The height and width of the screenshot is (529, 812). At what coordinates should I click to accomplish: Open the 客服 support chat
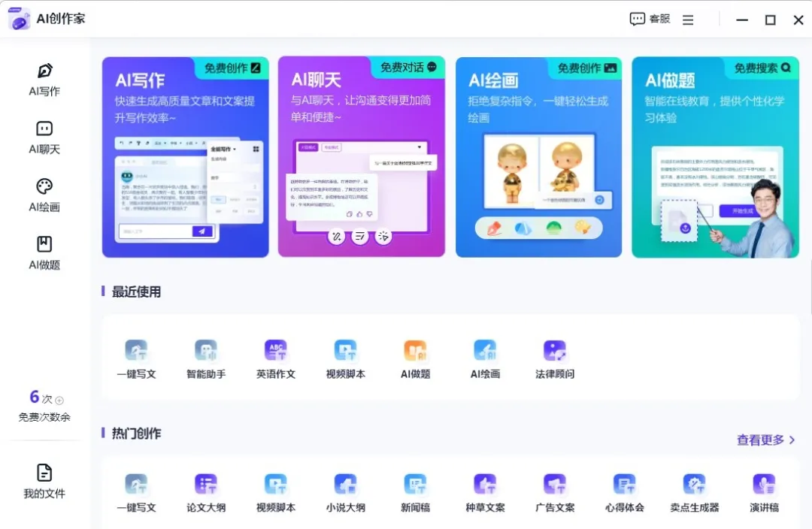click(x=649, y=19)
